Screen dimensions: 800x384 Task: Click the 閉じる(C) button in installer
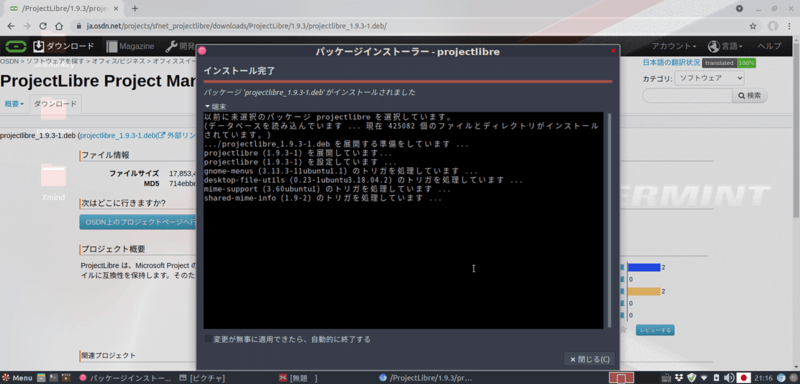589,359
